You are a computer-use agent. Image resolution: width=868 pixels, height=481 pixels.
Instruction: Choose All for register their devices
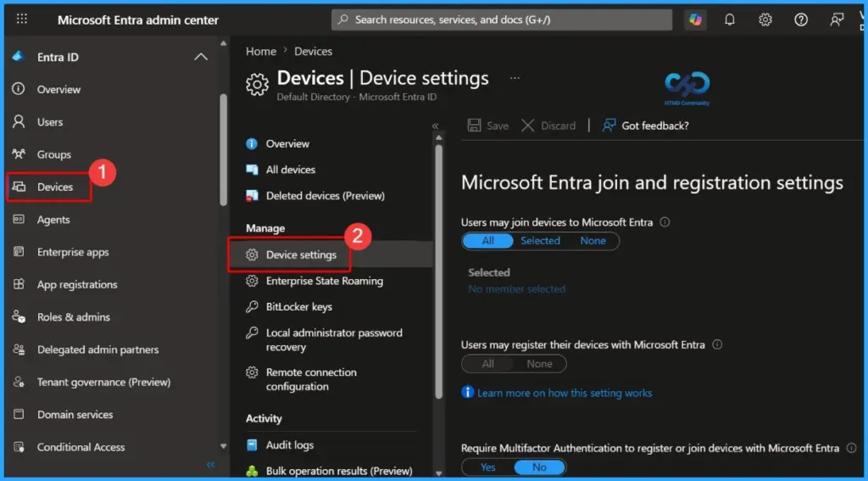[487, 364]
